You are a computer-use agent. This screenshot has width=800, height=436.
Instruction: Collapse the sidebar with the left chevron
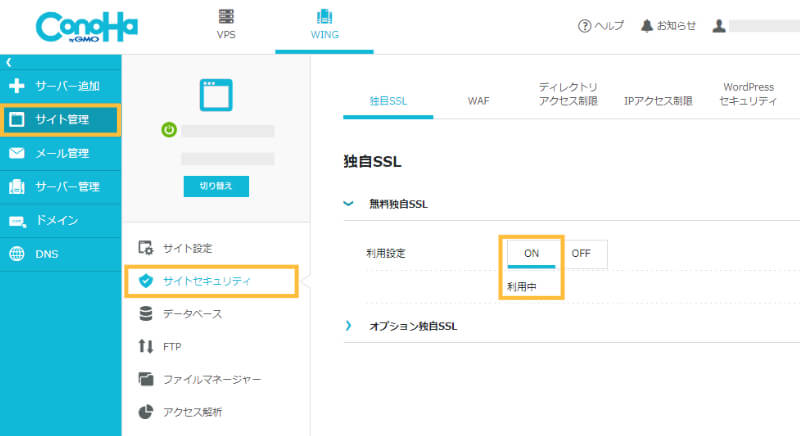[x=9, y=62]
